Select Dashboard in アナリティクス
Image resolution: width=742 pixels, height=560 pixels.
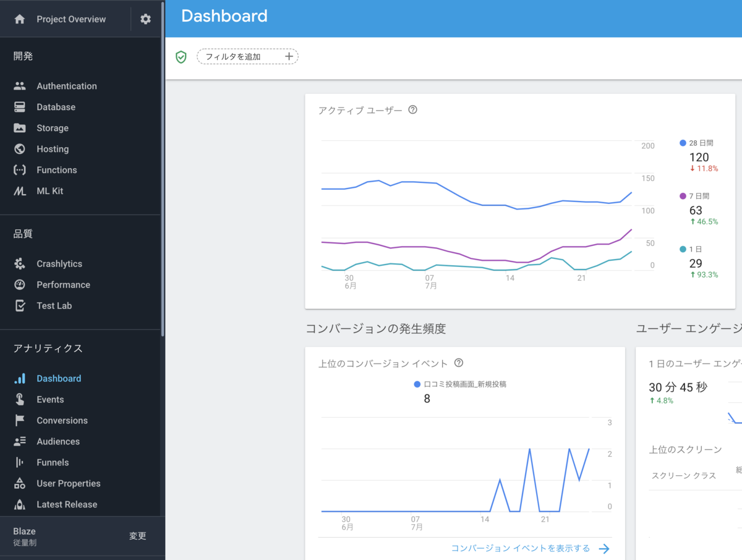pos(59,378)
